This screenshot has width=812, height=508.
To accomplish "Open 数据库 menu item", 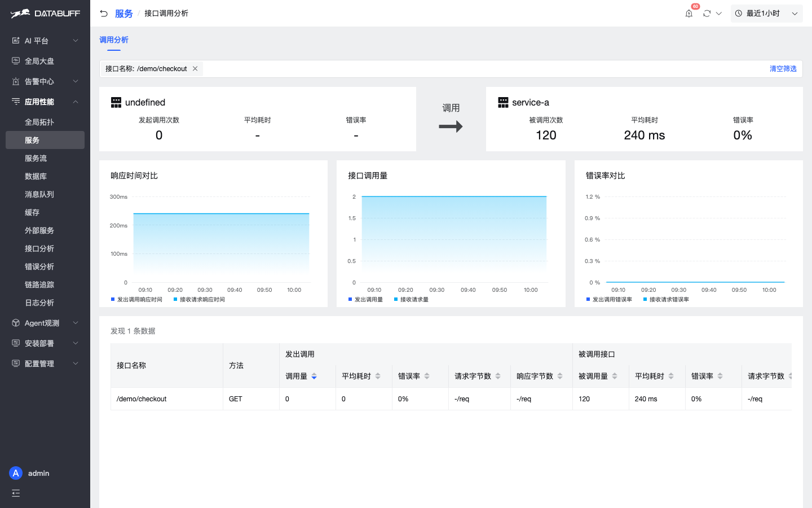I will pyautogui.click(x=45, y=176).
